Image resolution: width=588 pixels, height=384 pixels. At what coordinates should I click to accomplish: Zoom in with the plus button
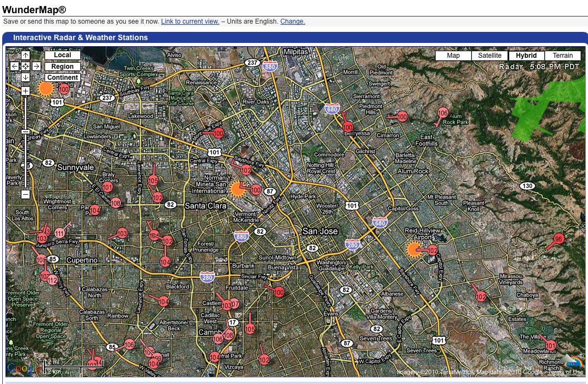[x=25, y=91]
